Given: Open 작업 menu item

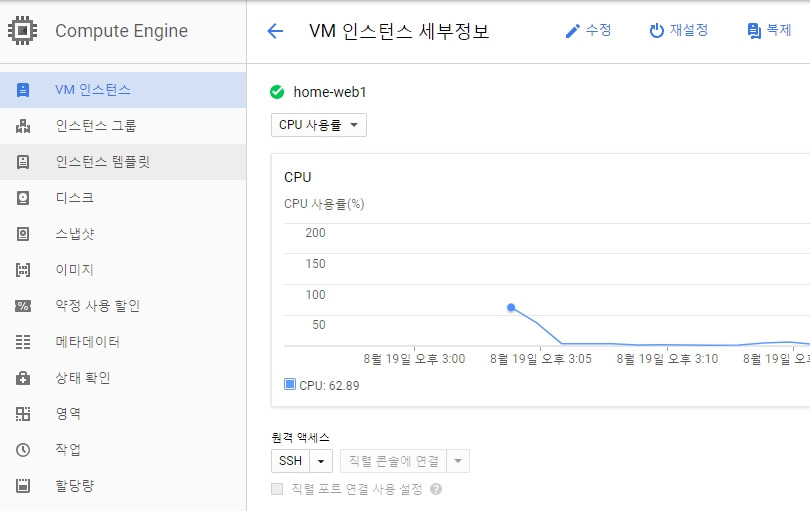Looking at the screenshot, I should click(x=123, y=450).
